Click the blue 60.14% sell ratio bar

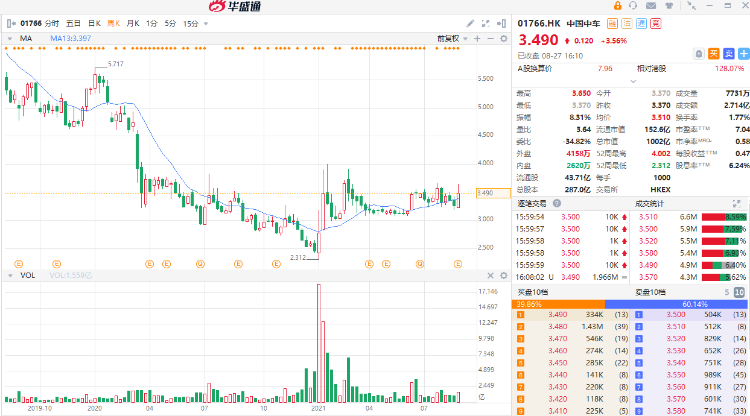(676, 304)
